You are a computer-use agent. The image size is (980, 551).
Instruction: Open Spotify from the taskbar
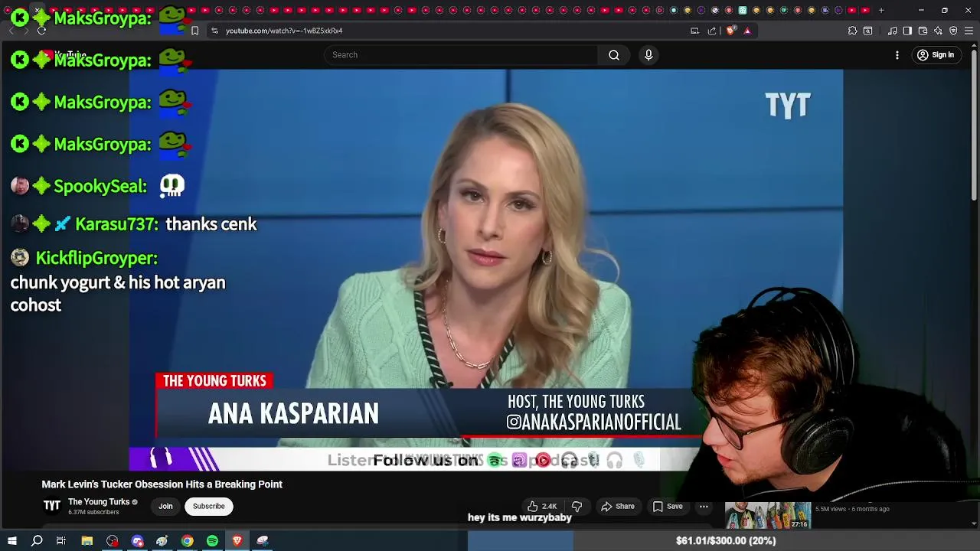[212, 540]
